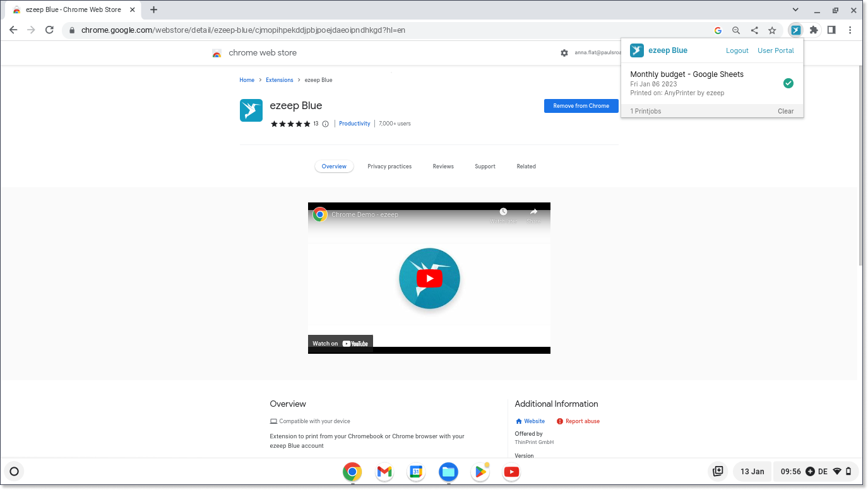Launch YouTube from the shelf
The image size is (868, 490).
click(x=511, y=471)
